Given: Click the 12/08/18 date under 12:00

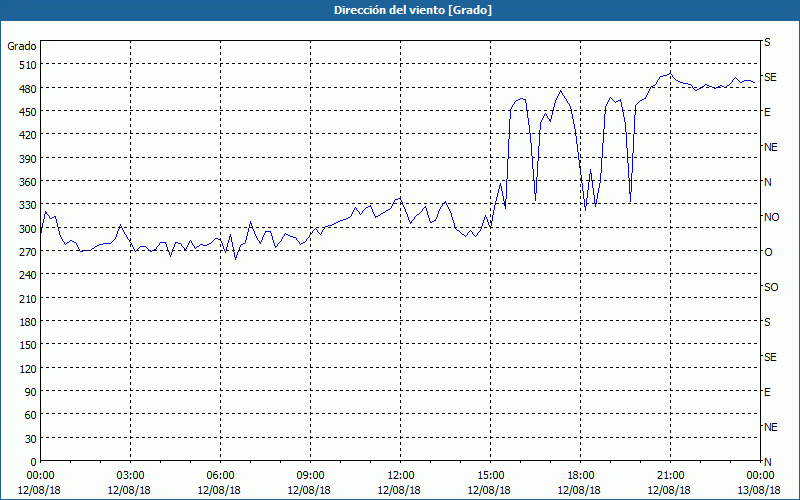Looking at the screenshot, I should (399, 490).
